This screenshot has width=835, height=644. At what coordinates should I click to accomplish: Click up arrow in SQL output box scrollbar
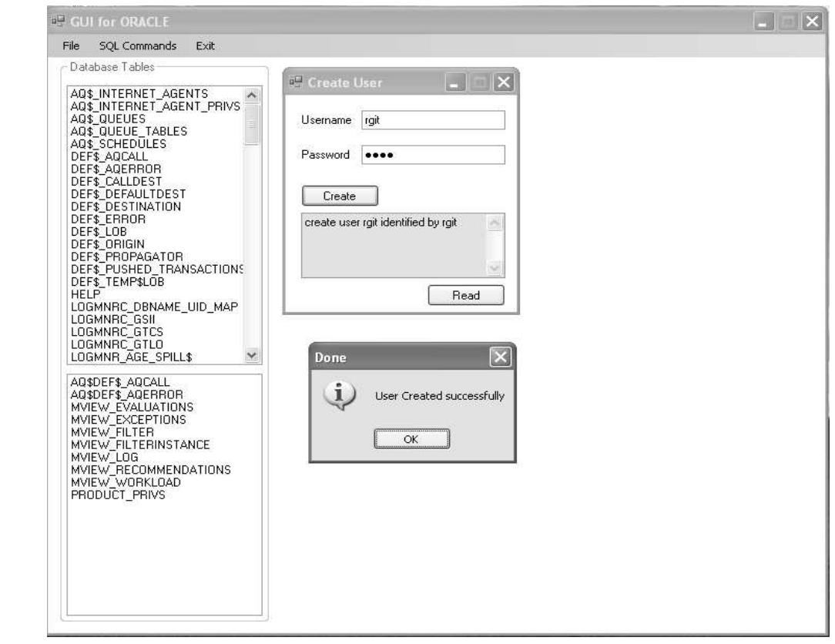pyautogui.click(x=495, y=222)
